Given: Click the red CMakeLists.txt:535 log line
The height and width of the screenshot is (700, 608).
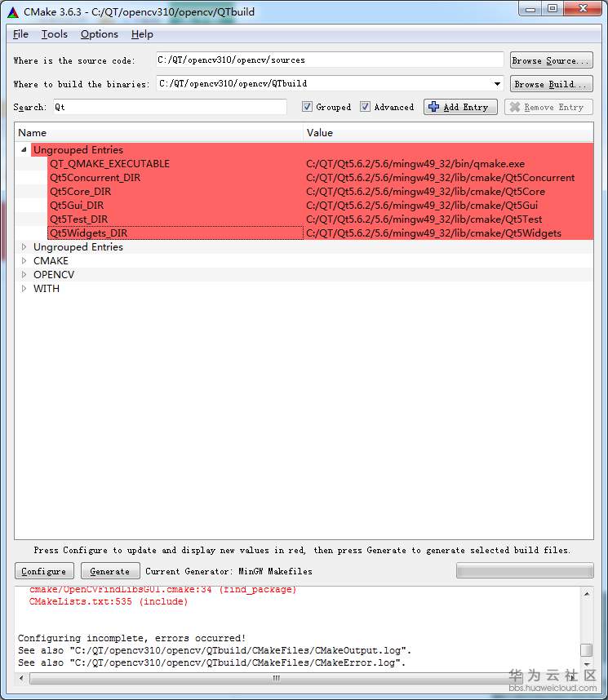Looking at the screenshot, I should [x=109, y=601].
